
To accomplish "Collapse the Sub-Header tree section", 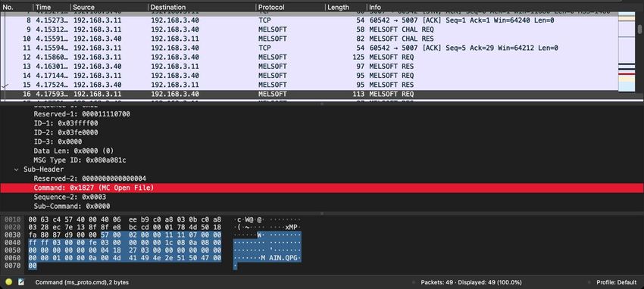I will (17, 169).
